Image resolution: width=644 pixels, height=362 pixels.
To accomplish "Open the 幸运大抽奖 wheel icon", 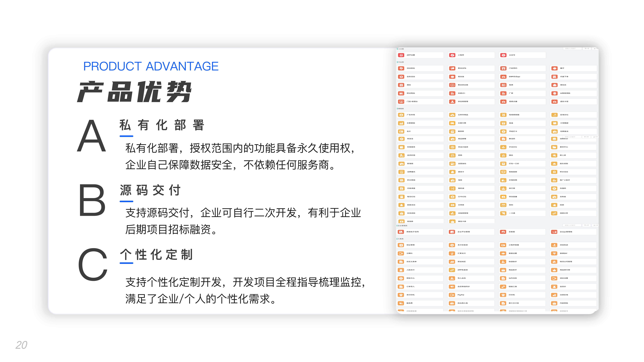I will click(x=452, y=147).
